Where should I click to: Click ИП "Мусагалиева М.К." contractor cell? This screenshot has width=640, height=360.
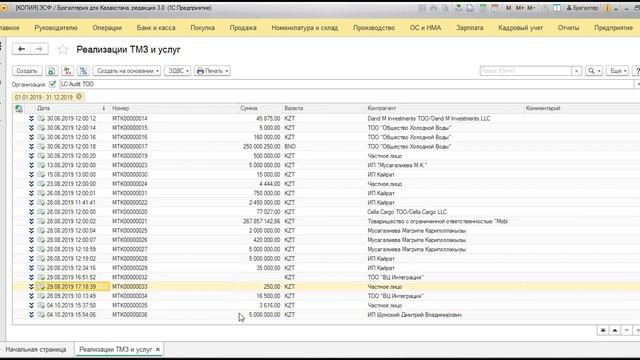click(x=397, y=165)
